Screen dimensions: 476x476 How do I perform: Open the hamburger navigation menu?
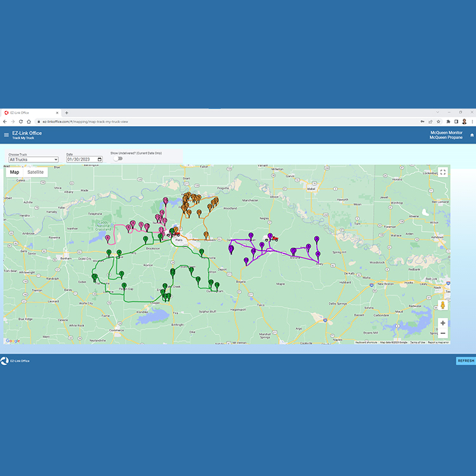click(6, 135)
